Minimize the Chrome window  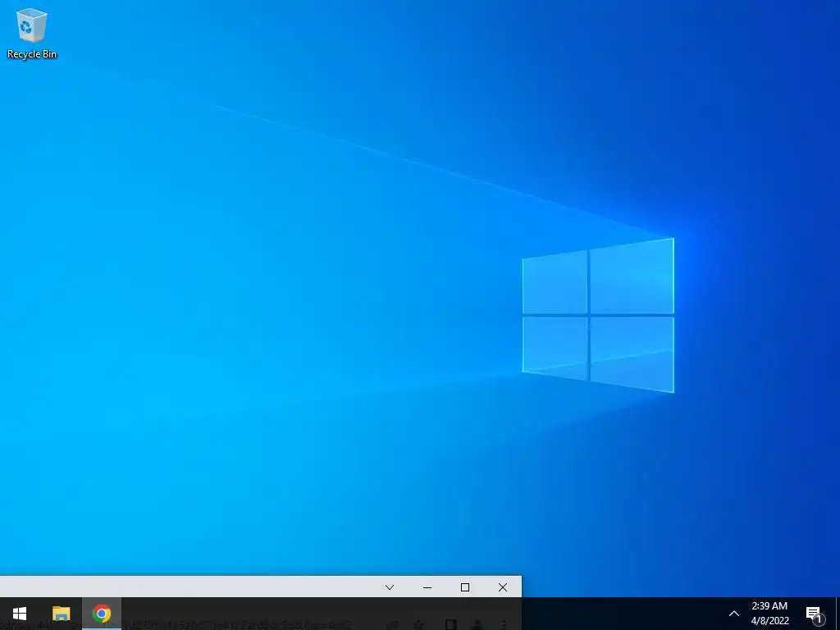click(427, 587)
